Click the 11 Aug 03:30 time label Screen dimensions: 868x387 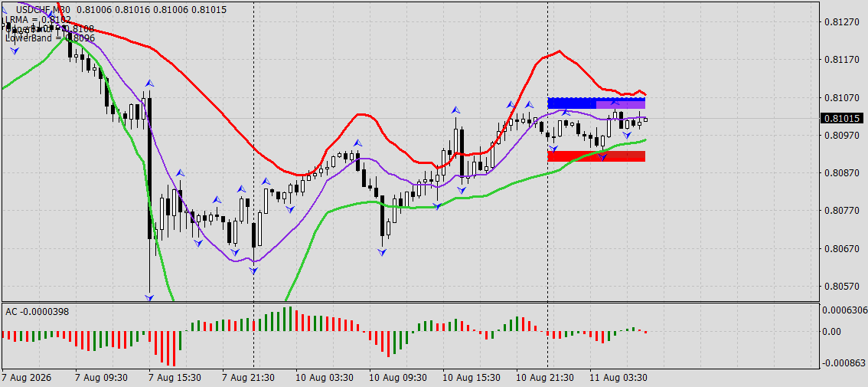pyautogui.click(x=618, y=378)
